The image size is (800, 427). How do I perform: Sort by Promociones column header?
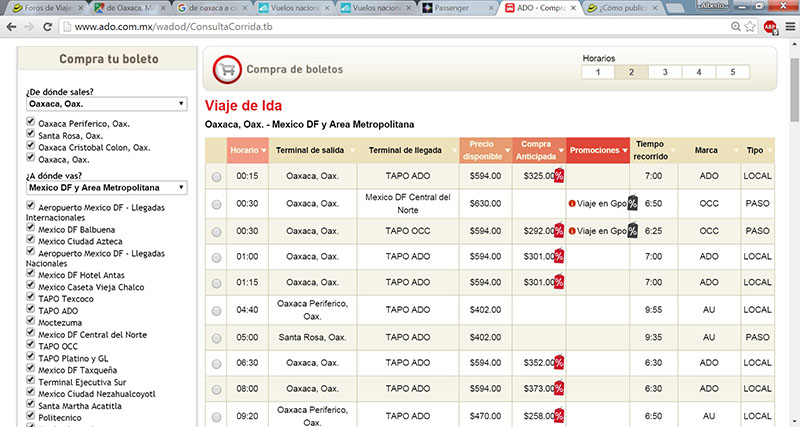[x=598, y=150]
